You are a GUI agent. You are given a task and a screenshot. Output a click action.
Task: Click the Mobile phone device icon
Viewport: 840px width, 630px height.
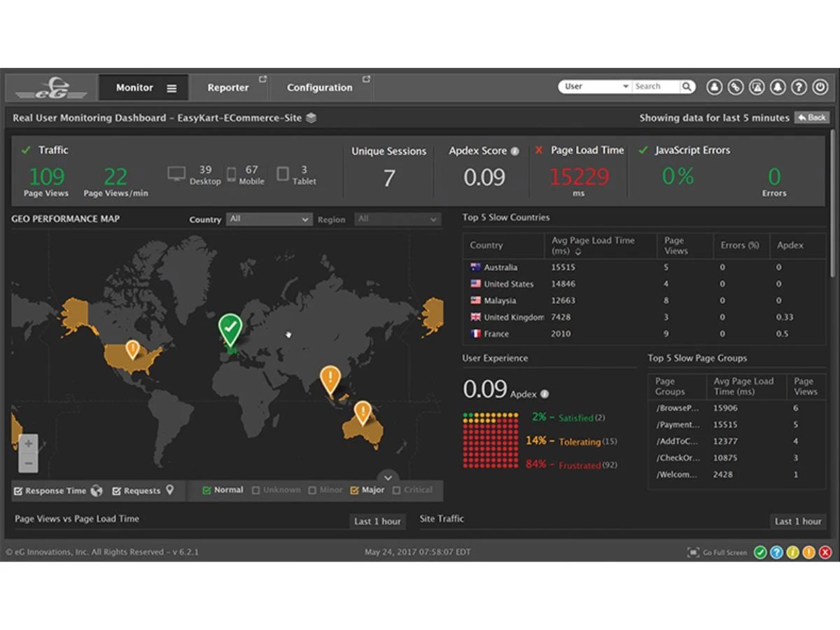[x=231, y=174]
